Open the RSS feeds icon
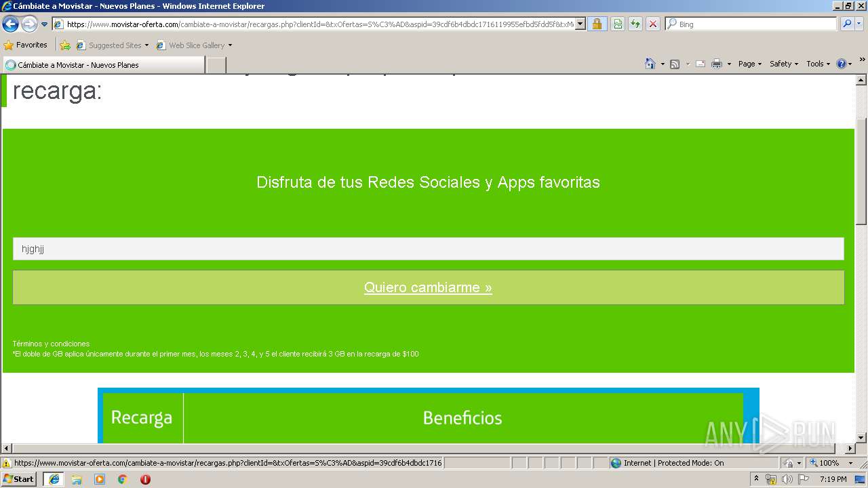The width and height of the screenshot is (868, 488). (675, 64)
